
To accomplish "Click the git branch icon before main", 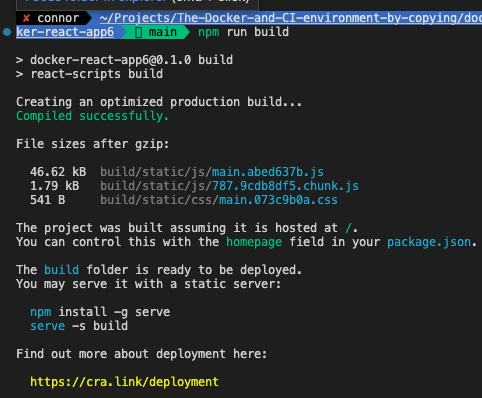I will coord(139,33).
